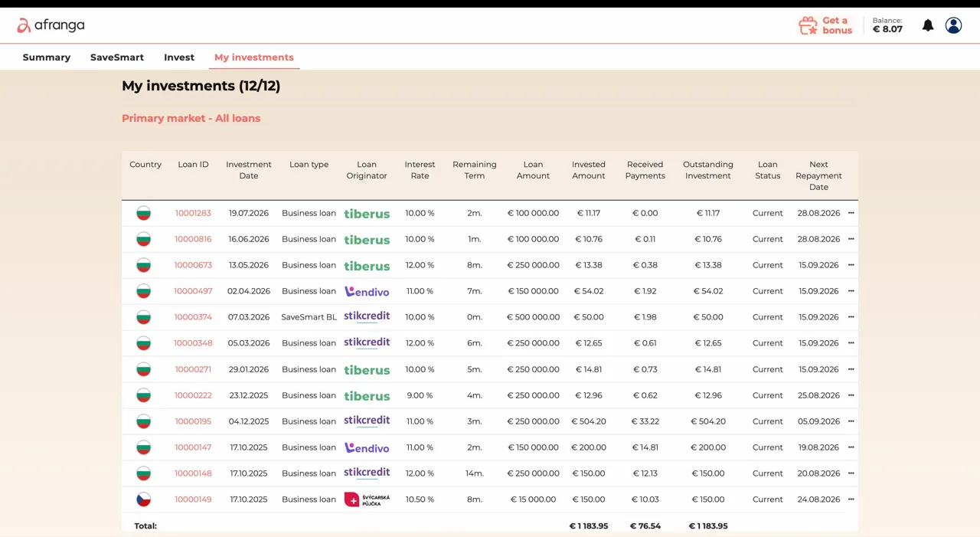
Task: Open more options for loan 10000195
Action: pyautogui.click(x=851, y=421)
